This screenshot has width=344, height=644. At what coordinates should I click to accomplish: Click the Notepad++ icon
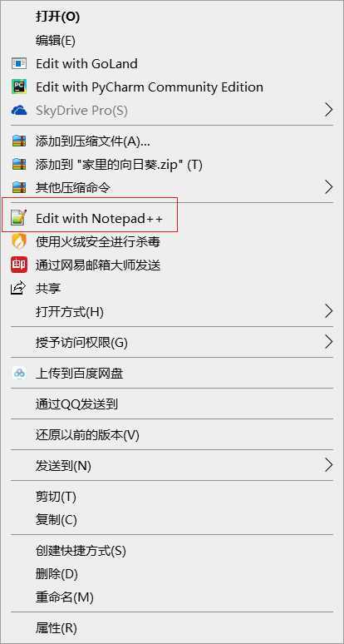19,218
